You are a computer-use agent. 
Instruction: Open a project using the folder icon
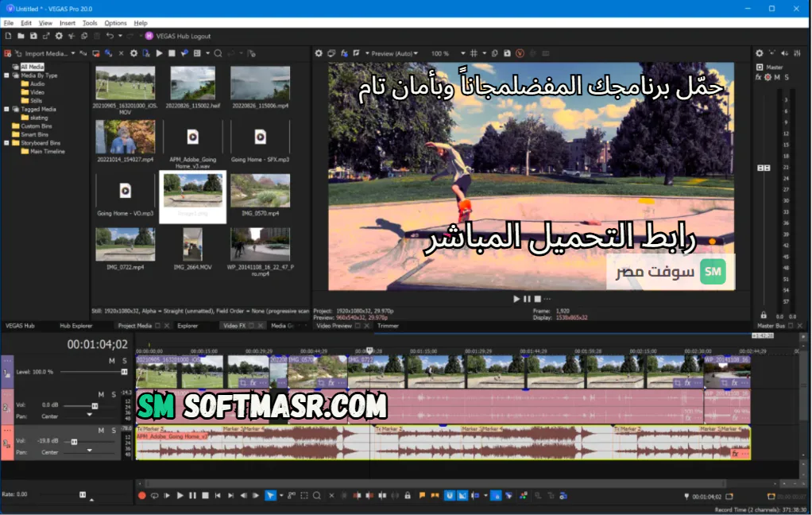coord(21,36)
